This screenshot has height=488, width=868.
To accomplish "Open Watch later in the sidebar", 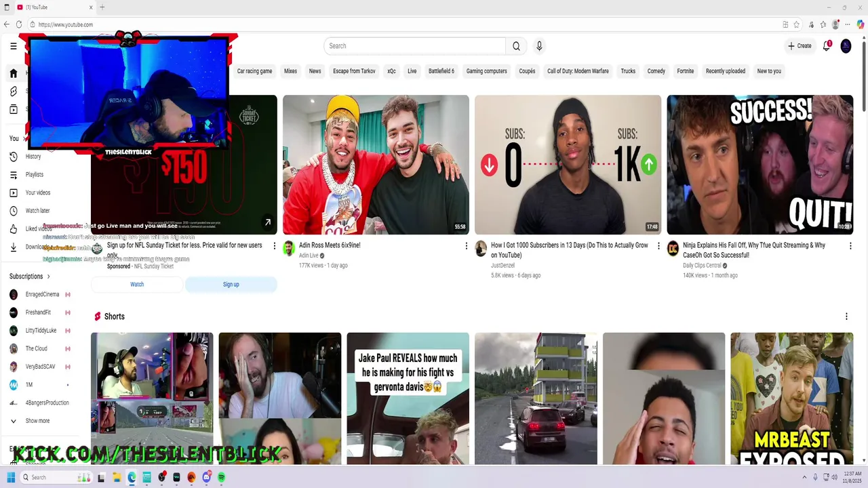I will tap(37, 211).
